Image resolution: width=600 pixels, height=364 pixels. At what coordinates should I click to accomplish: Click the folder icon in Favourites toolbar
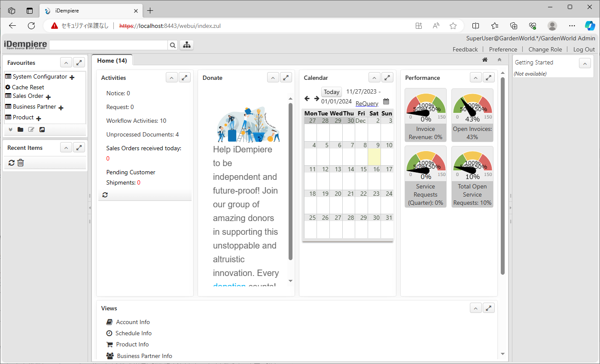click(21, 130)
